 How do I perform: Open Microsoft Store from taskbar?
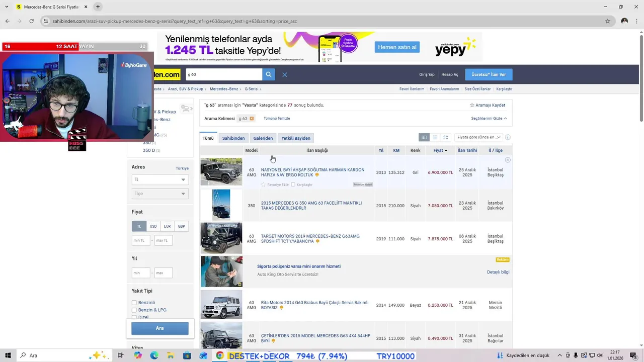187,355
